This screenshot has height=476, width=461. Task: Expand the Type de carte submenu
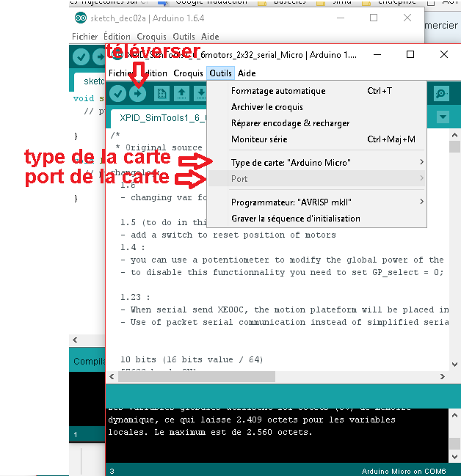(316, 162)
